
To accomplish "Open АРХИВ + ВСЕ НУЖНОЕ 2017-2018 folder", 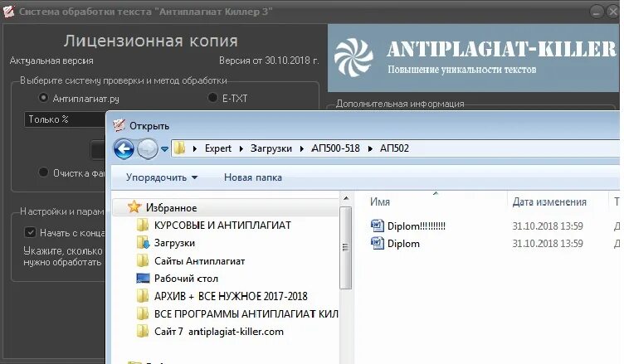I will click(231, 296).
